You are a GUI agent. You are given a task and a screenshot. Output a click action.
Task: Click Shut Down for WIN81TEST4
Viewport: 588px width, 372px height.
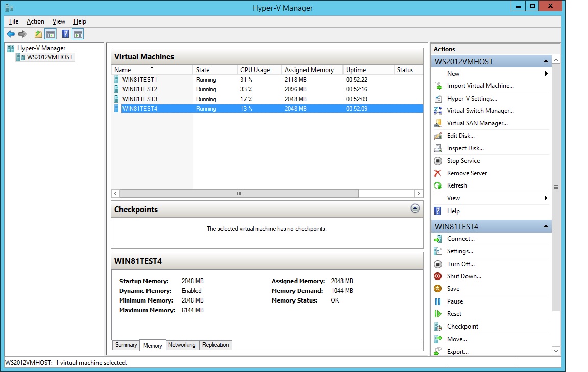465,276
